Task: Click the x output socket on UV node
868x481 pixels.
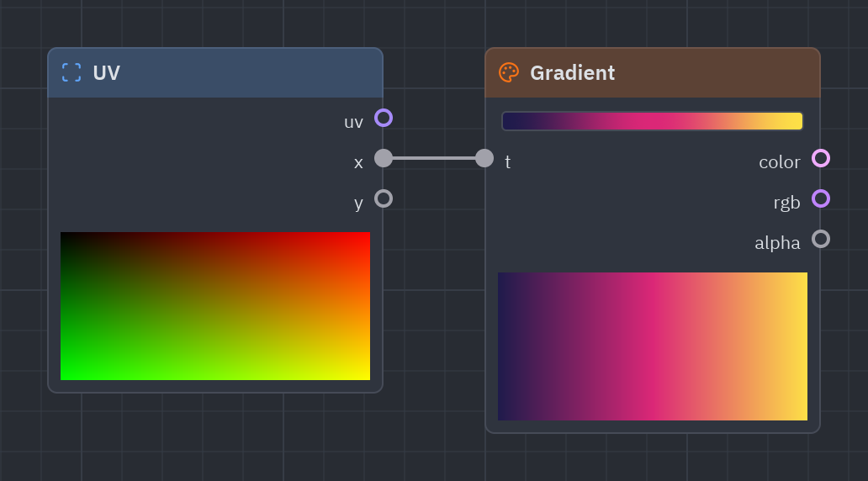Action: pos(384,158)
